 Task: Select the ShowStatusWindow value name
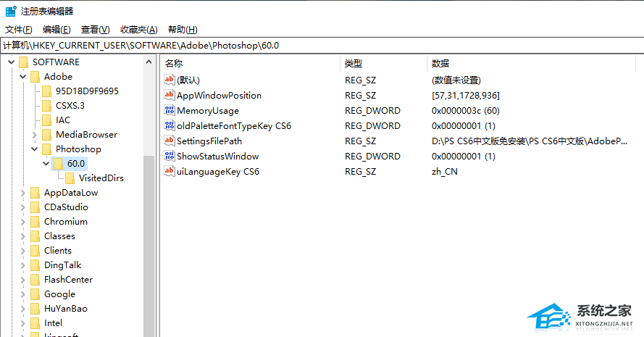pyautogui.click(x=217, y=156)
